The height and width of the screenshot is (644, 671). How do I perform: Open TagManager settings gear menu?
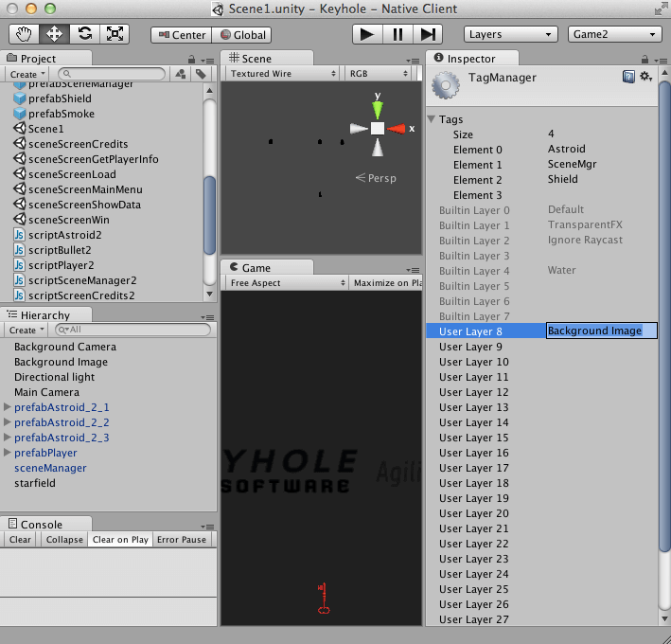click(x=645, y=77)
